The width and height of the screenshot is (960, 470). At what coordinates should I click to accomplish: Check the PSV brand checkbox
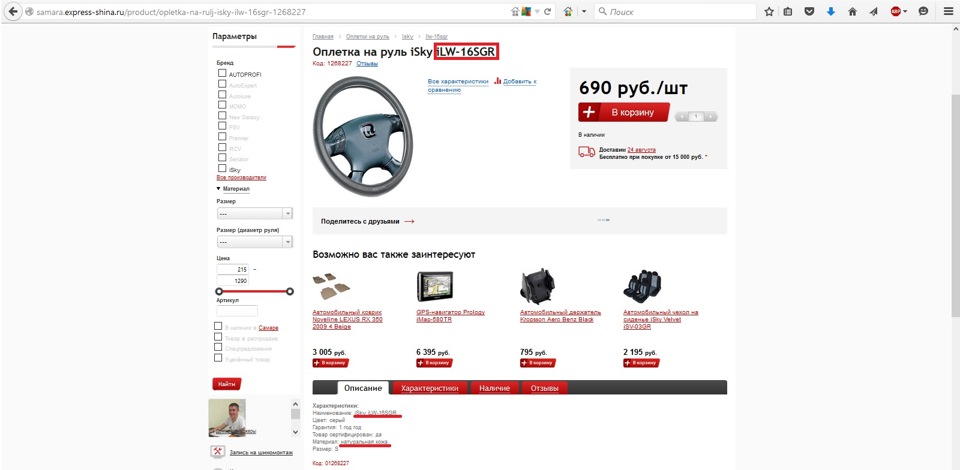coord(222,125)
